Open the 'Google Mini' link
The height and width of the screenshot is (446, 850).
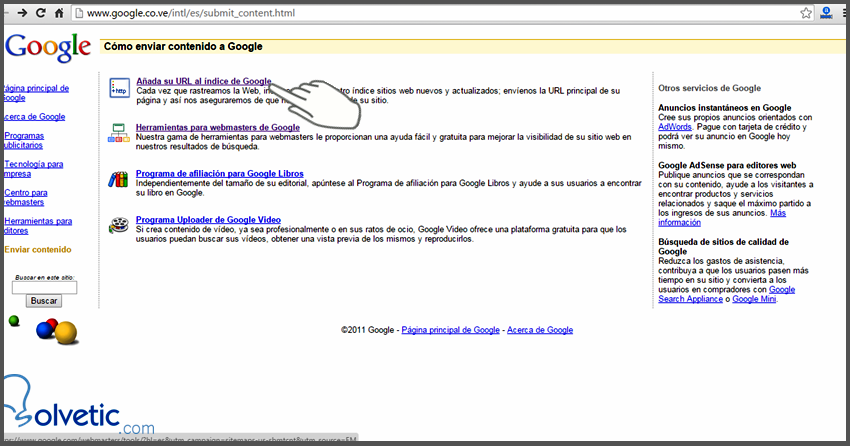[754, 299]
